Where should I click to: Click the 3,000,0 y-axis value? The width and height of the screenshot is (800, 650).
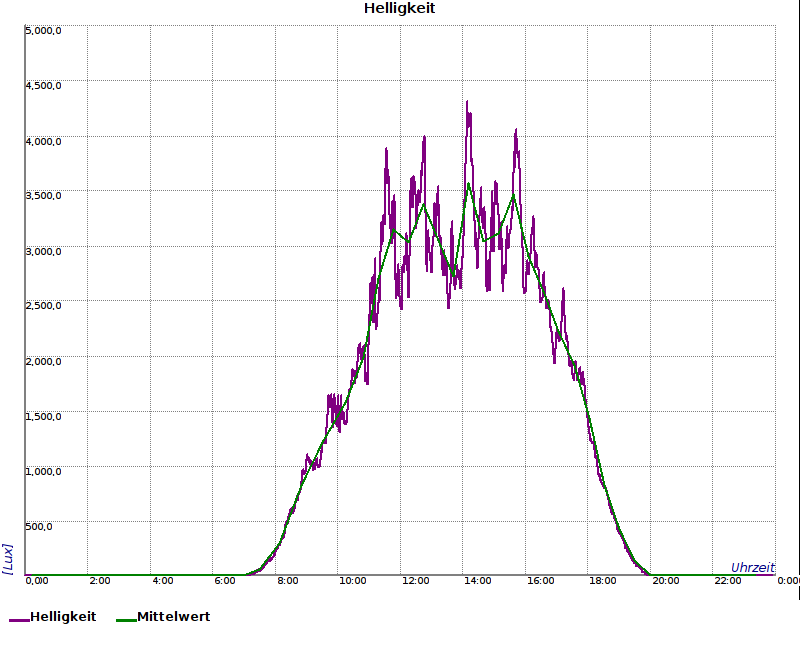[43, 252]
